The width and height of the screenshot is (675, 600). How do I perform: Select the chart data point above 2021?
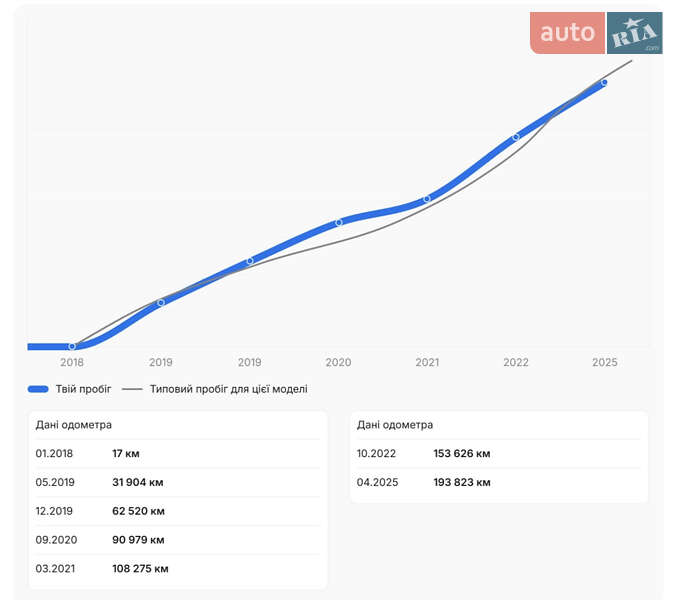(427, 199)
